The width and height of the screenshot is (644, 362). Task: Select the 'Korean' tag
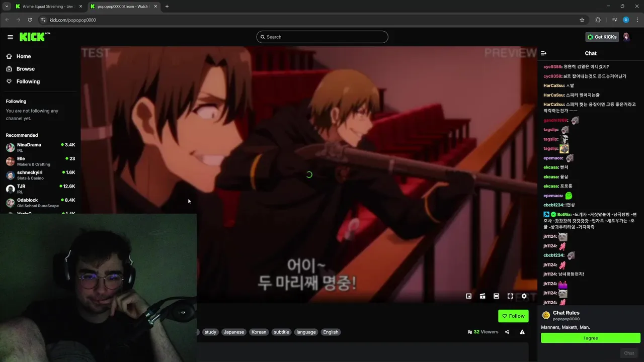point(259,332)
